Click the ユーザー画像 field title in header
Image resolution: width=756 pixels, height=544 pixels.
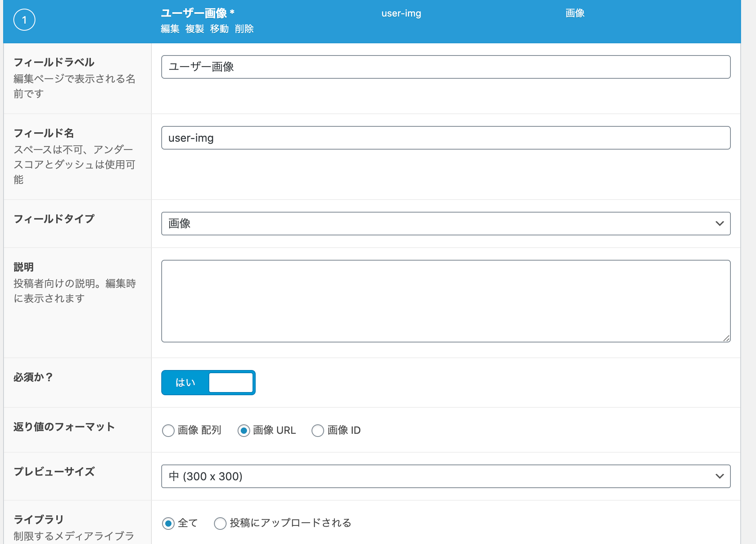pos(194,13)
